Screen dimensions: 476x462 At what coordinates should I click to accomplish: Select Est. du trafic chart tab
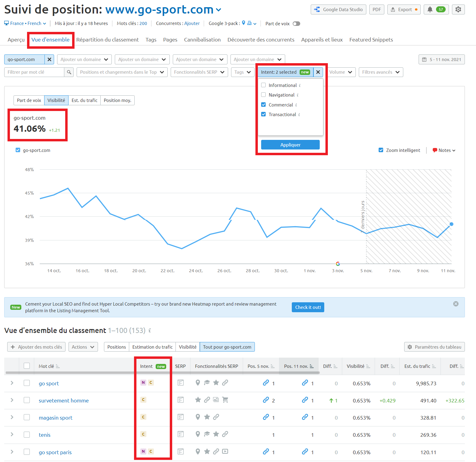tap(84, 100)
